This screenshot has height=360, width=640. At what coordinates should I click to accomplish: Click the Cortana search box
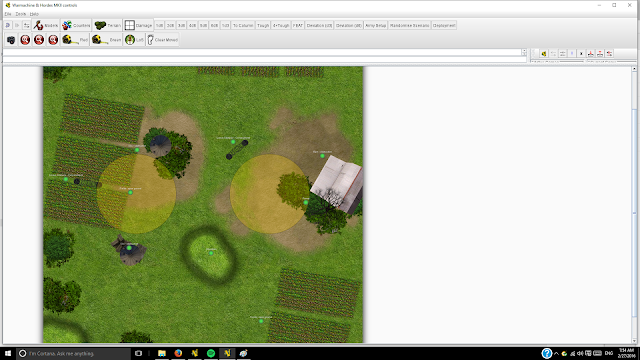pos(73,353)
